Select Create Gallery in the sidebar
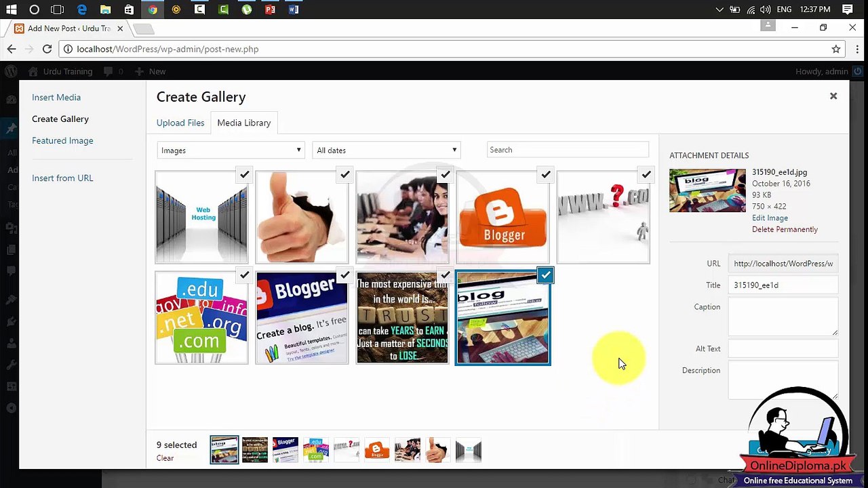 (60, 119)
